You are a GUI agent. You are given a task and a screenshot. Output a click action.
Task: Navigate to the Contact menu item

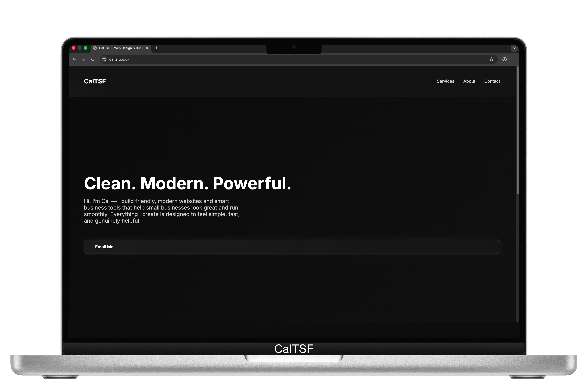(492, 81)
